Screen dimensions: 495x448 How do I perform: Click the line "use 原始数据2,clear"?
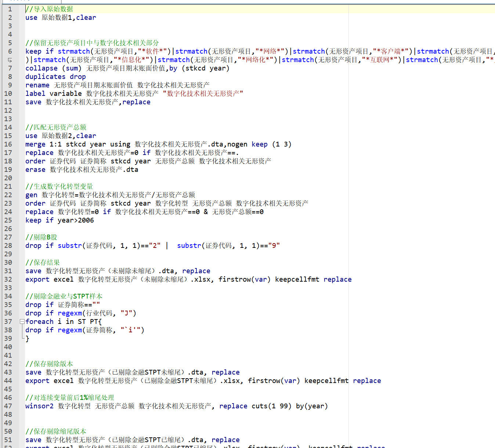click(x=61, y=136)
